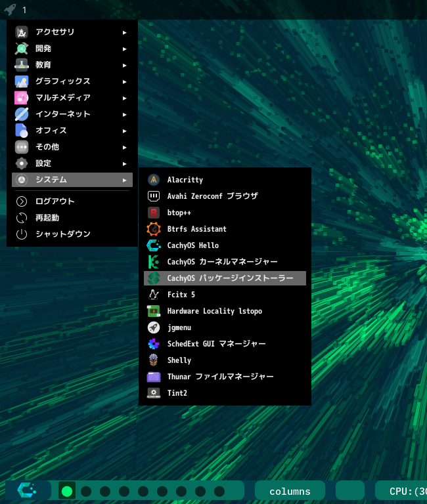This screenshot has height=504, width=427.
Task: Click the Btrfs Assistant text label
Action: click(196, 229)
